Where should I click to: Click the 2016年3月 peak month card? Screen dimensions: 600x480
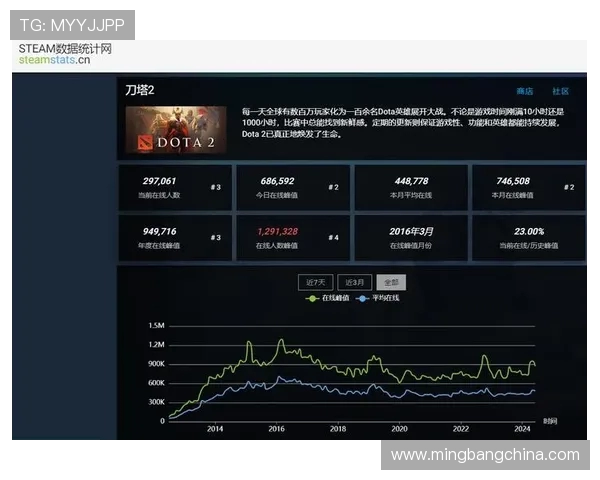click(410, 237)
